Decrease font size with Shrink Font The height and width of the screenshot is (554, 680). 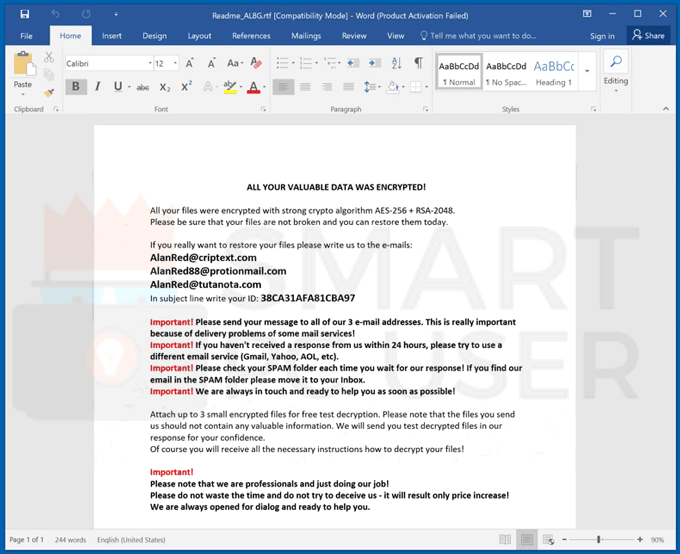[211, 64]
